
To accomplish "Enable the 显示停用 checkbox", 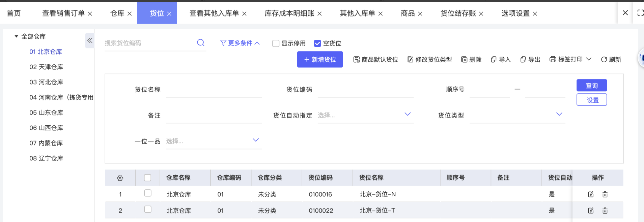I will pos(276,43).
